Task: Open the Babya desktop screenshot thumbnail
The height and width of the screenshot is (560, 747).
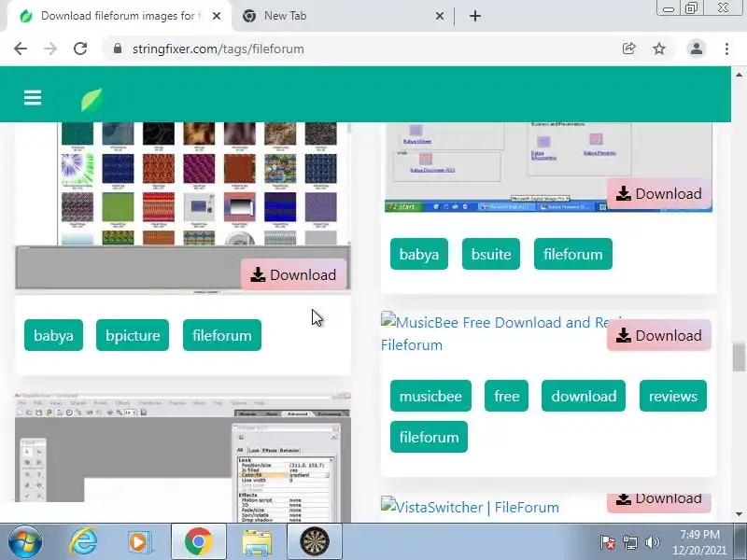Action: pos(548,167)
